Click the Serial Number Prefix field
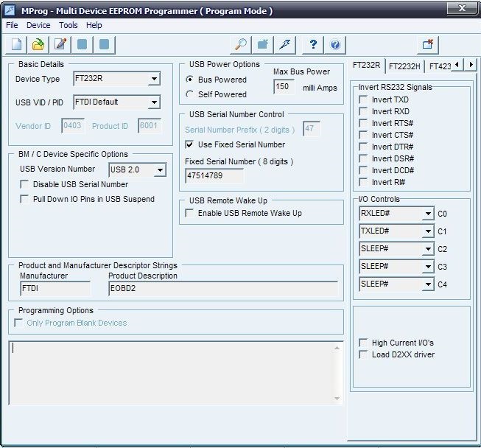This screenshot has width=481, height=448. click(x=312, y=128)
